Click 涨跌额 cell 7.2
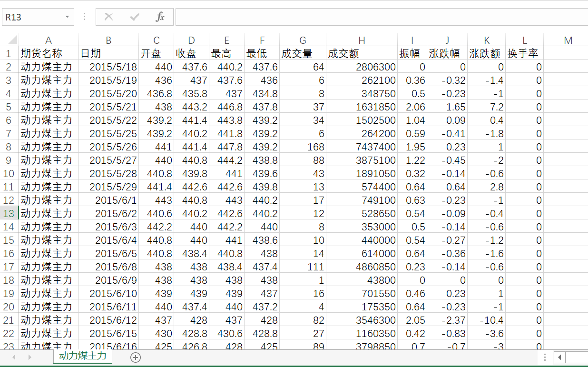The image size is (588, 367). (x=487, y=107)
